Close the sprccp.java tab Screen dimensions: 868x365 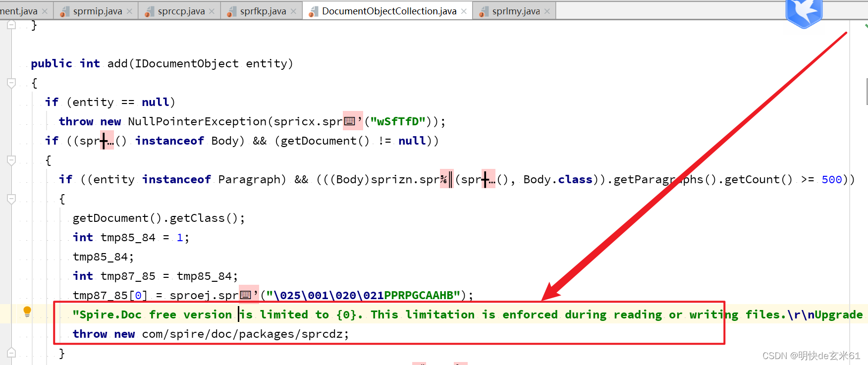[x=212, y=11]
